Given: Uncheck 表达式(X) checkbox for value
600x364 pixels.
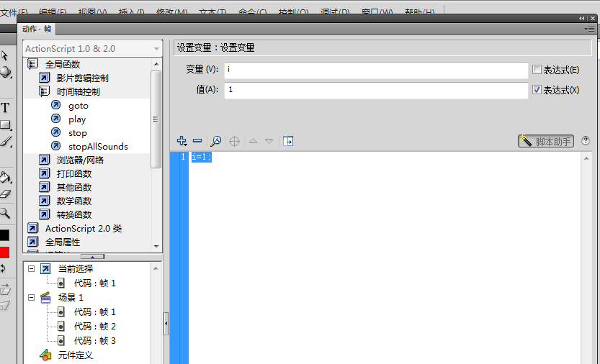Looking at the screenshot, I should click(x=537, y=90).
